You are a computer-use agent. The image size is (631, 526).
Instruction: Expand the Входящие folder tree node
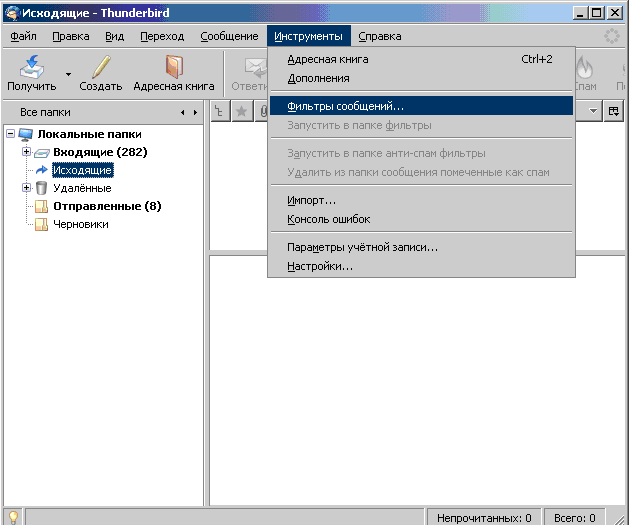pos(27,152)
